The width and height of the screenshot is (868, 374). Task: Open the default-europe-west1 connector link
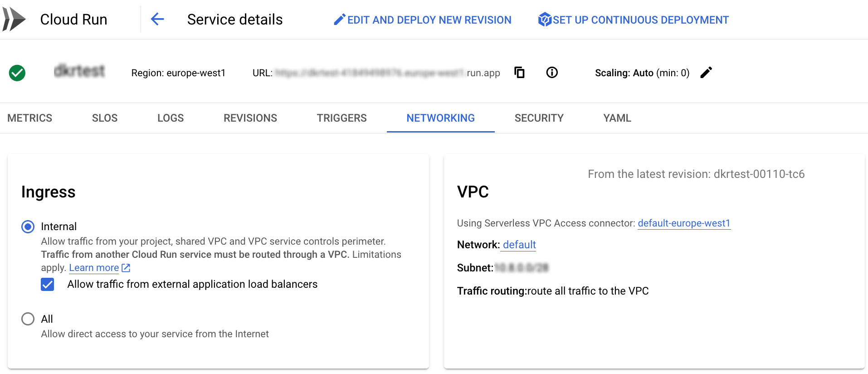[684, 223]
